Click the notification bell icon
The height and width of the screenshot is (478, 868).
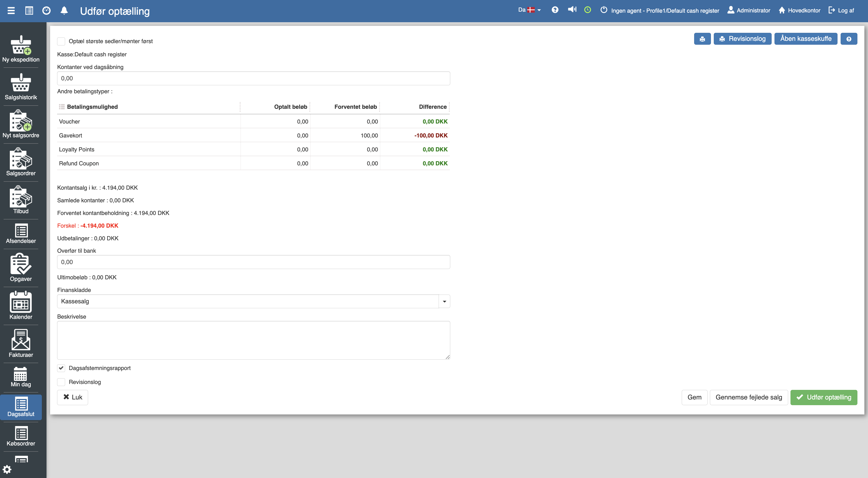pyautogui.click(x=64, y=10)
